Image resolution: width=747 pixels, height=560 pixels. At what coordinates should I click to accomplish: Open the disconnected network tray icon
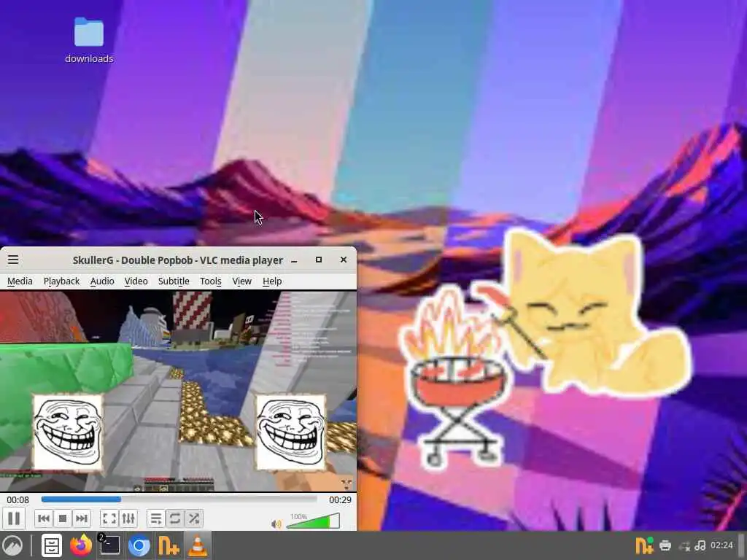tap(684, 545)
